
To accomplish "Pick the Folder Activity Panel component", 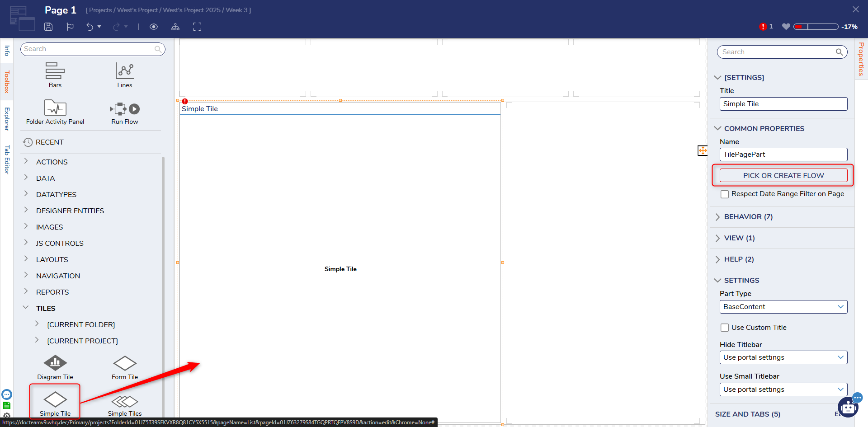I will [x=55, y=113].
